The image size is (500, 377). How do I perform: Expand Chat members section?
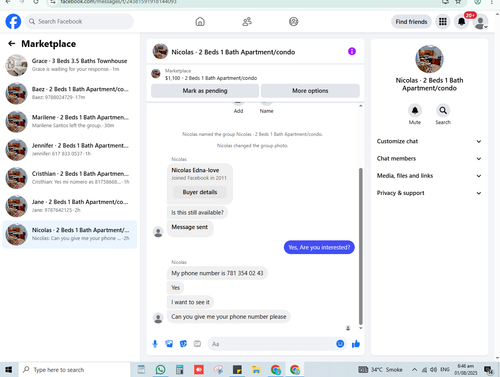pos(429,159)
